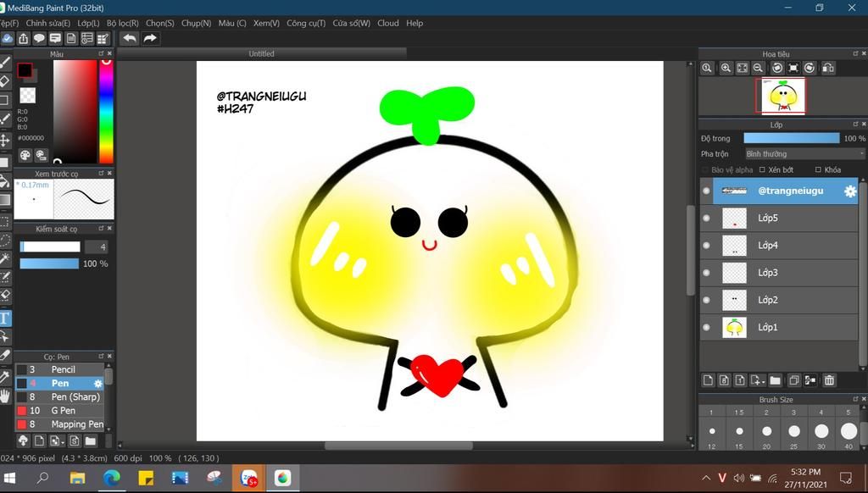Screen dimensions: 868x493
Task: Open gear settings for the Pen brush
Action: 98,384
